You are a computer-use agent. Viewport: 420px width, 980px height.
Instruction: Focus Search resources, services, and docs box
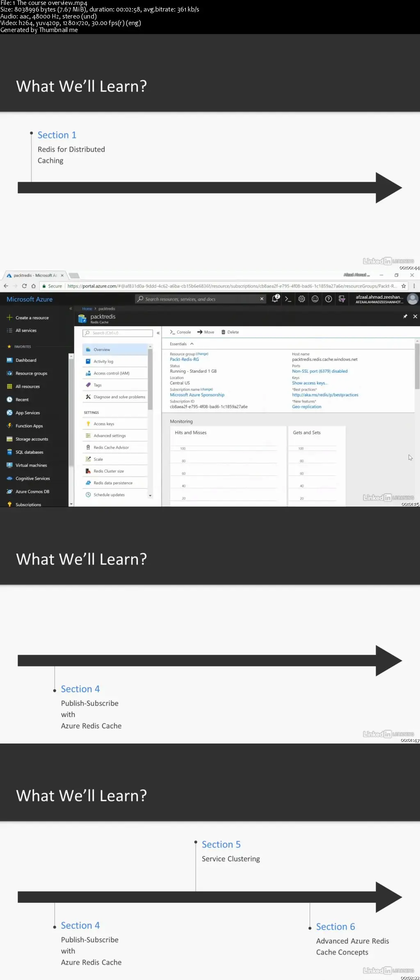coord(200,299)
